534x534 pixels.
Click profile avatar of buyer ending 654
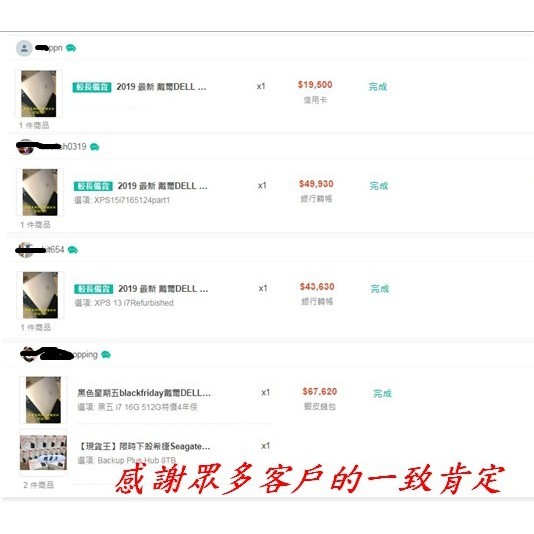click(26, 250)
